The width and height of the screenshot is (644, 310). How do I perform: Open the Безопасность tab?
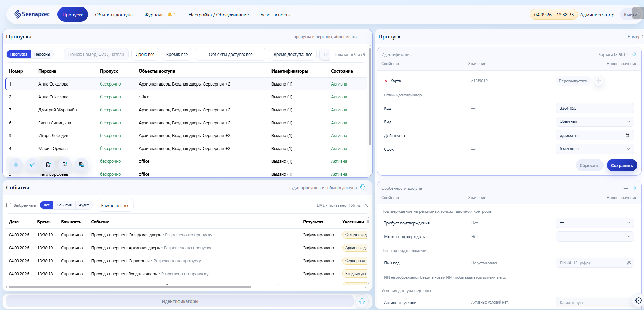click(x=275, y=15)
